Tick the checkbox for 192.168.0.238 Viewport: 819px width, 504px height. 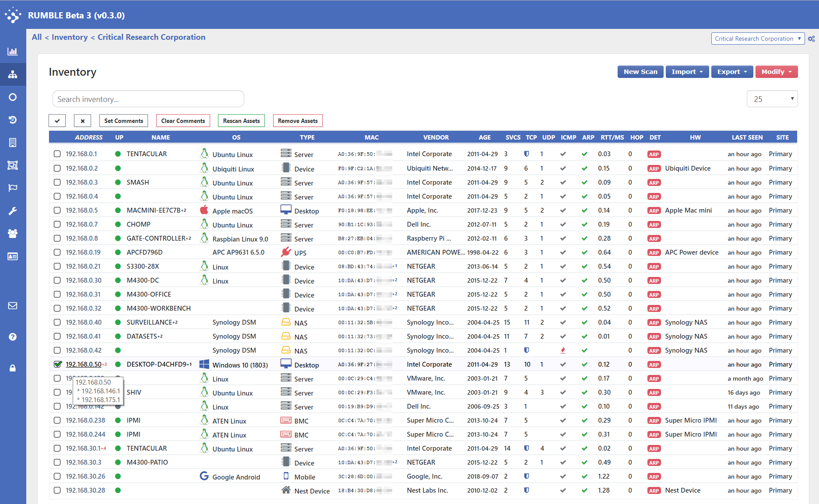point(57,420)
